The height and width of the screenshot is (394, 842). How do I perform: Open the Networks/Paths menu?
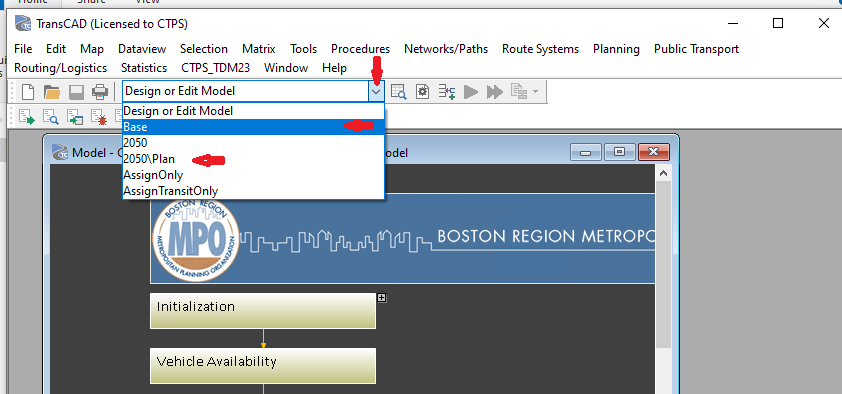(x=446, y=49)
